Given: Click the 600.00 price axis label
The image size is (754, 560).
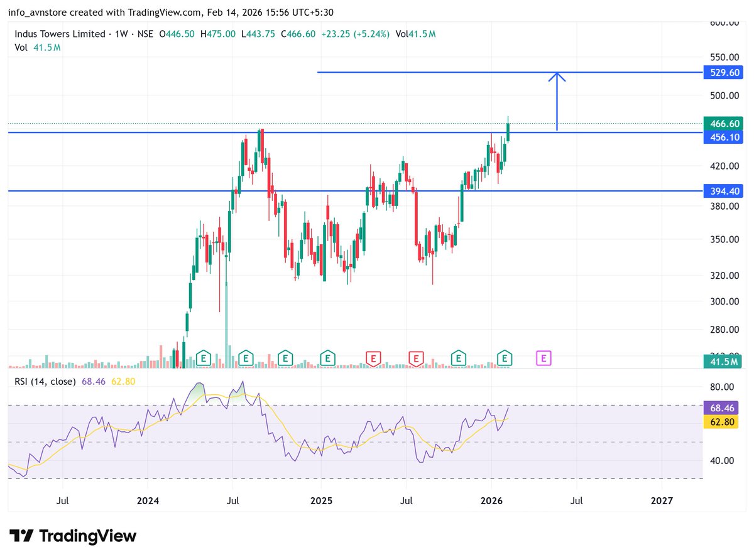Looking at the screenshot, I should click(724, 23).
